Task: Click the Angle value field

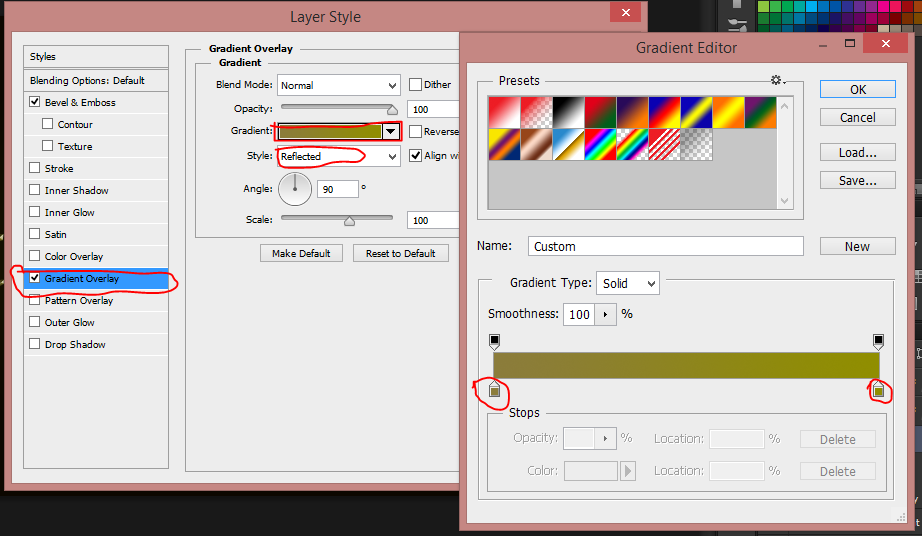Action: point(338,189)
